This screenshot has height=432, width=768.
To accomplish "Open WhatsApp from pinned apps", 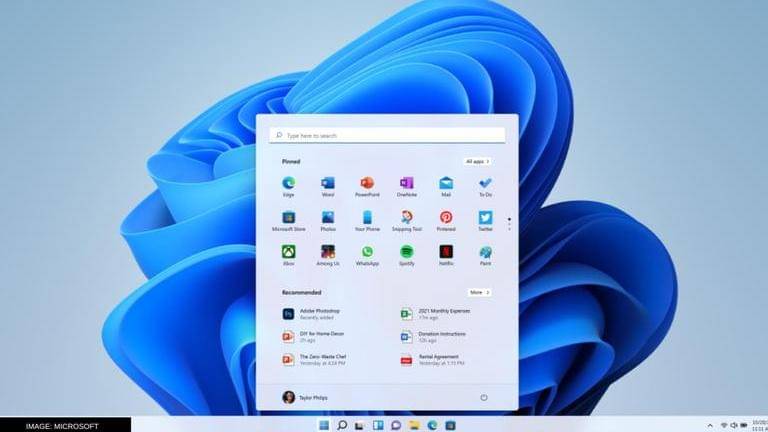I will coord(367,253).
